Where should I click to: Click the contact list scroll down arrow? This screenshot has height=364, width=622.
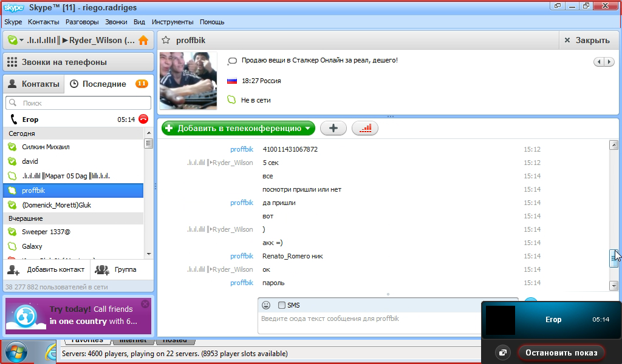(149, 254)
